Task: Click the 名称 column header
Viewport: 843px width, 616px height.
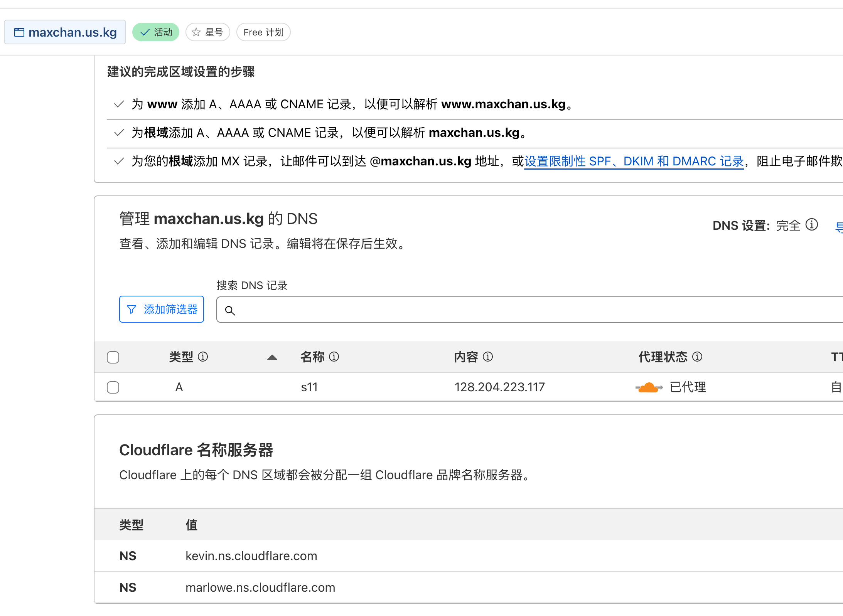Action: tap(313, 357)
